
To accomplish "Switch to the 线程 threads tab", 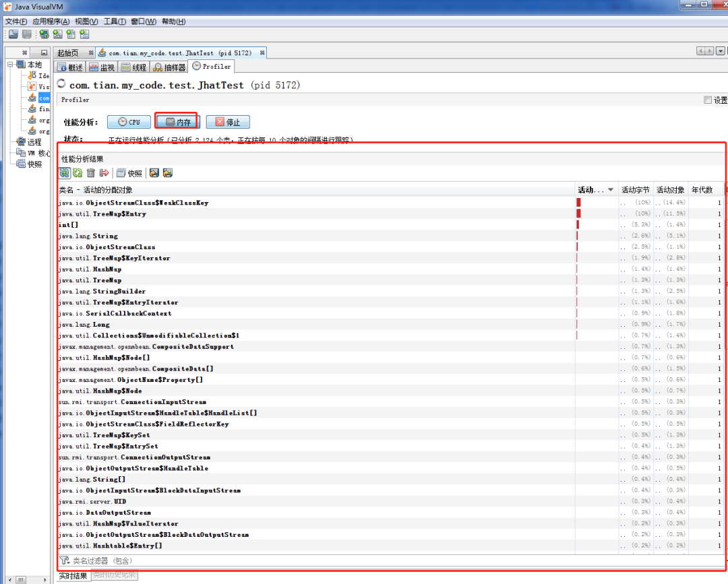I will click(x=134, y=67).
